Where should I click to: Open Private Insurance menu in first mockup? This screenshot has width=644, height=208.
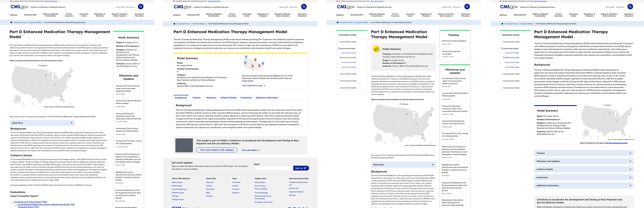point(69,15)
